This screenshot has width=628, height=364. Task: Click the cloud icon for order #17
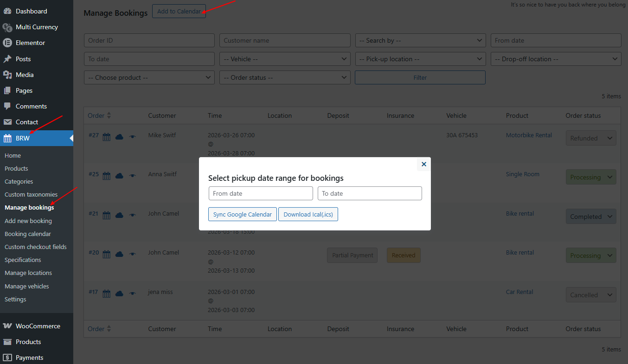pos(119,294)
